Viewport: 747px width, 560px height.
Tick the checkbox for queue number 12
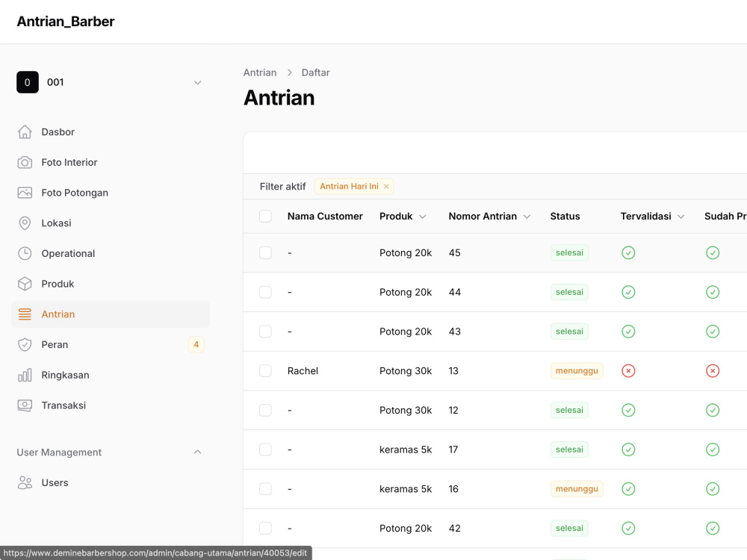tap(265, 411)
